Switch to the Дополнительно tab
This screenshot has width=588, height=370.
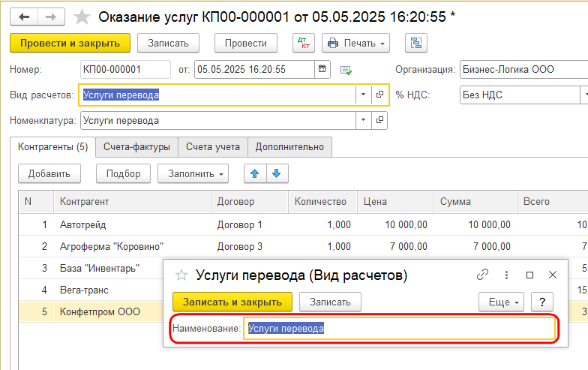(x=289, y=147)
